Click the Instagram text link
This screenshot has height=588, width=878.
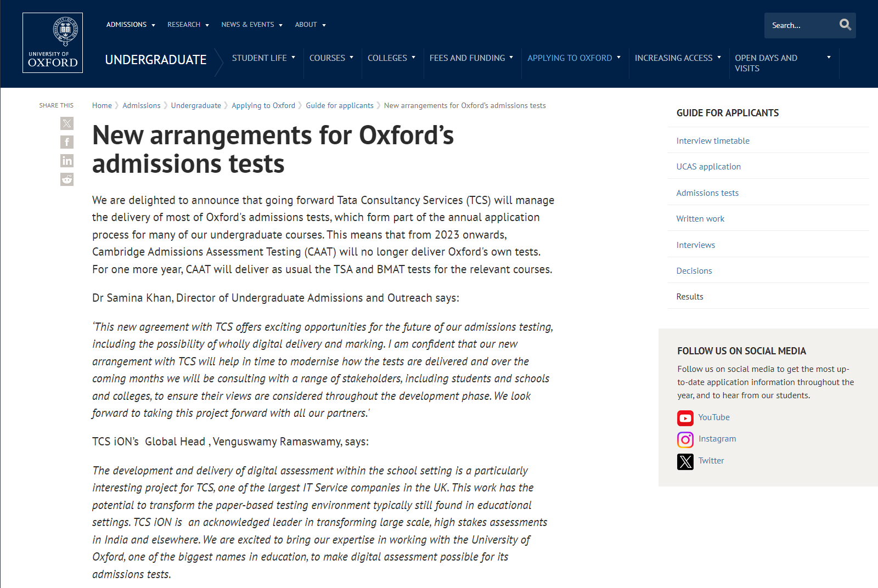(717, 438)
